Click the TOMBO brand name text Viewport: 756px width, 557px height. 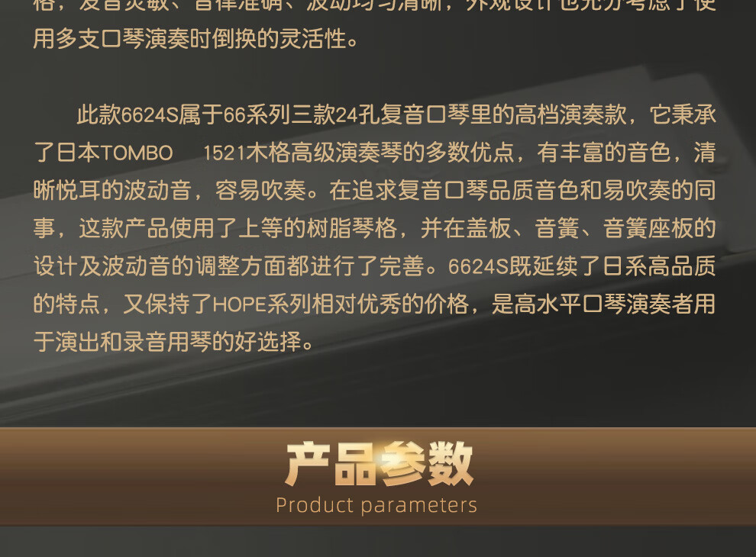[137, 153]
